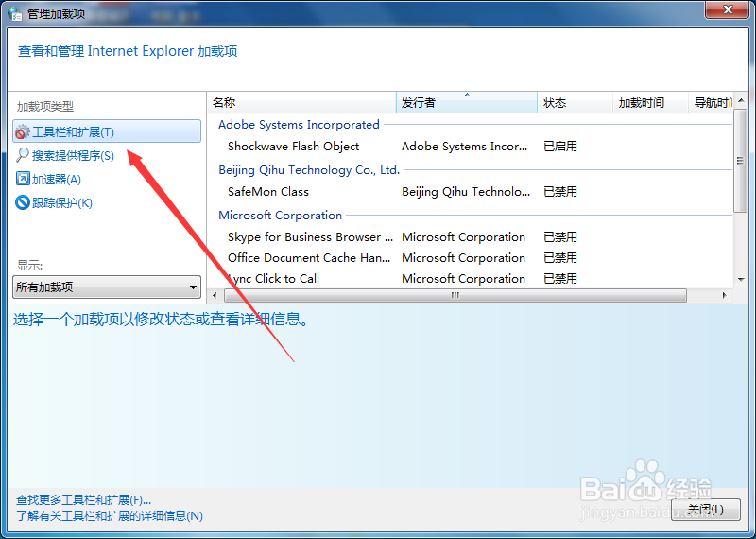This screenshot has width=756, height=539.
Task: Close the Manage Add-ons window
Action: click(x=728, y=9)
